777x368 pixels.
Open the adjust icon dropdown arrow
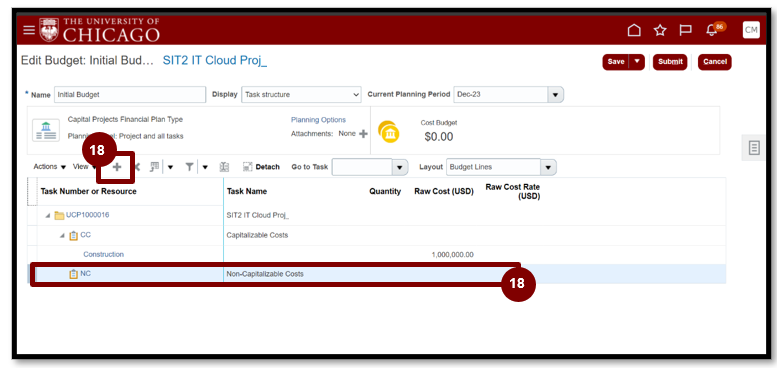point(170,167)
